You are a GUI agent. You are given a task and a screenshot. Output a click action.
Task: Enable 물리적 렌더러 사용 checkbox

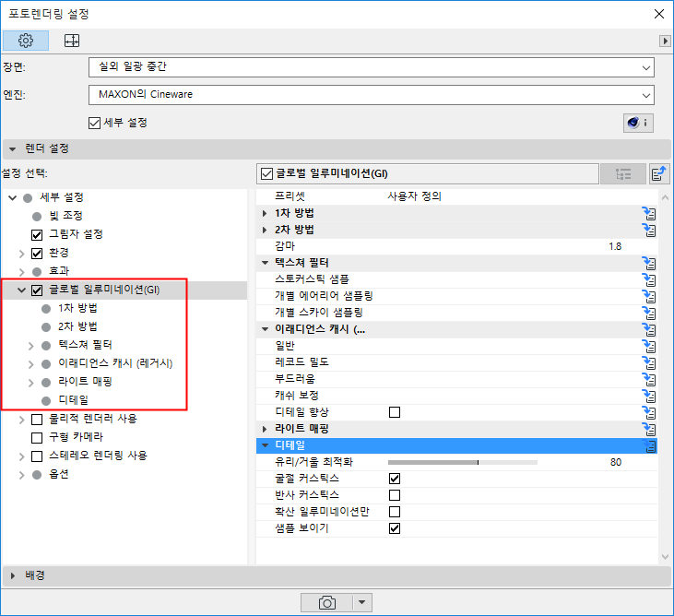[x=37, y=420]
